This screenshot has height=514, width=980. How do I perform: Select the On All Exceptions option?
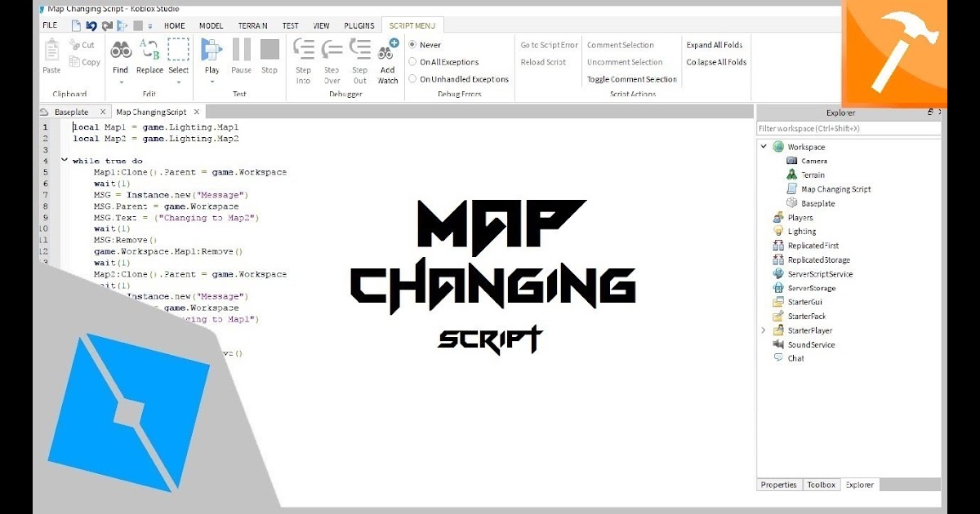pyautogui.click(x=412, y=62)
